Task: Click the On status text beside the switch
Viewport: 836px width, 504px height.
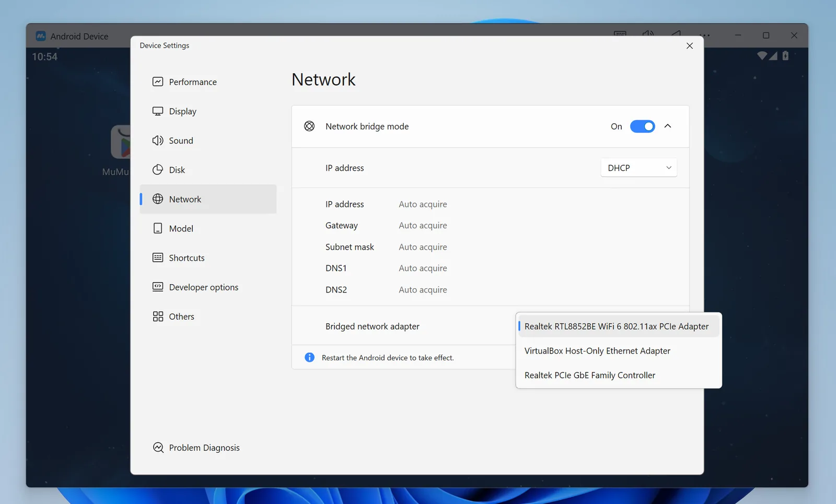Action: click(617, 126)
